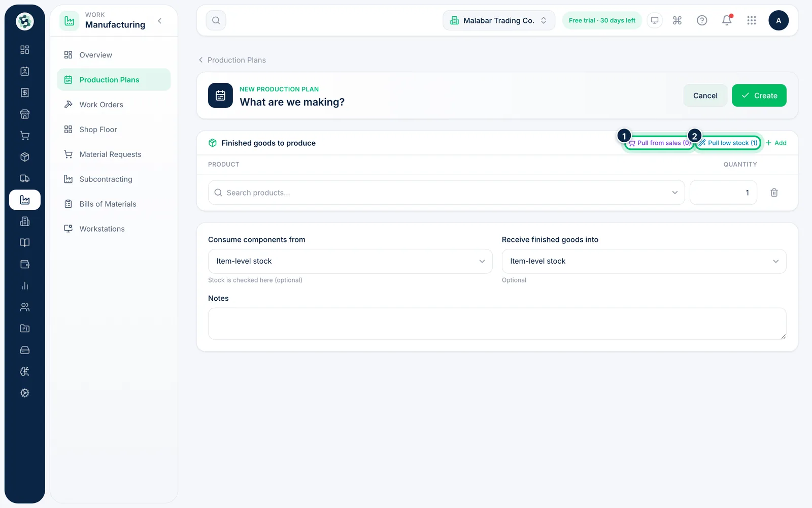
Task: Go to Overview in the Manufacturing menu
Action: (x=114, y=55)
